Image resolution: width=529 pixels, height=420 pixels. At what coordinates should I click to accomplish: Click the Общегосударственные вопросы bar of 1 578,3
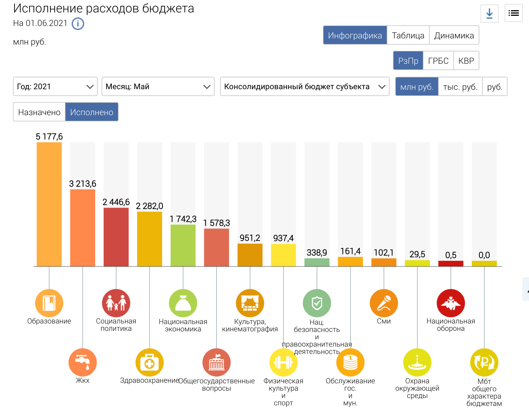click(x=217, y=248)
